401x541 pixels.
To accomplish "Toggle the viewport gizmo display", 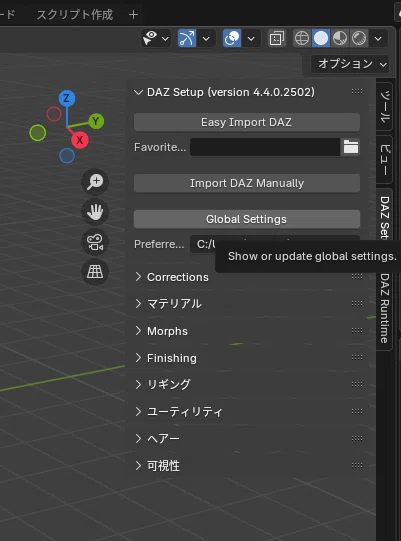I will point(187,38).
